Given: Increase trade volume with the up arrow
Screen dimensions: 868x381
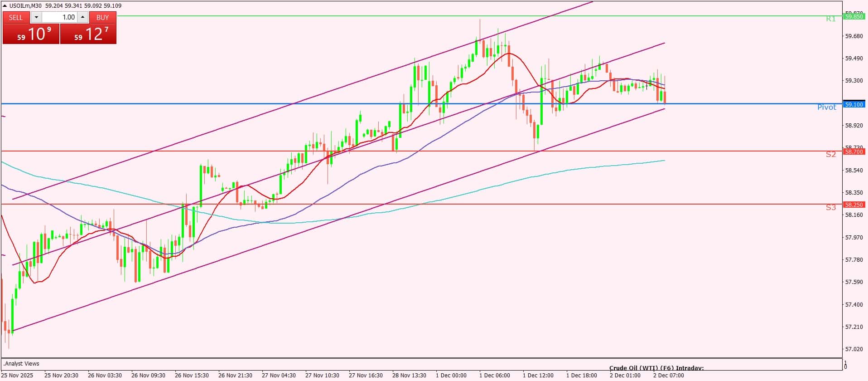Looking at the screenshot, I should [82, 17].
